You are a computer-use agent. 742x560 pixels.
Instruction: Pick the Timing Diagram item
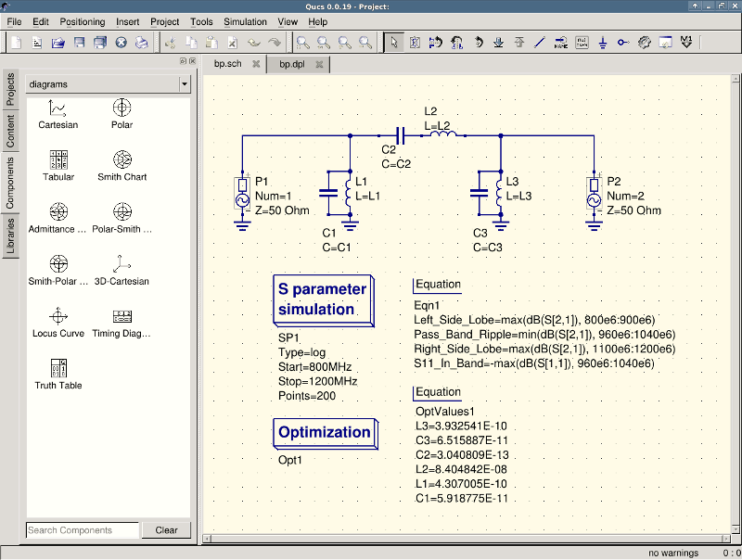point(122,323)
